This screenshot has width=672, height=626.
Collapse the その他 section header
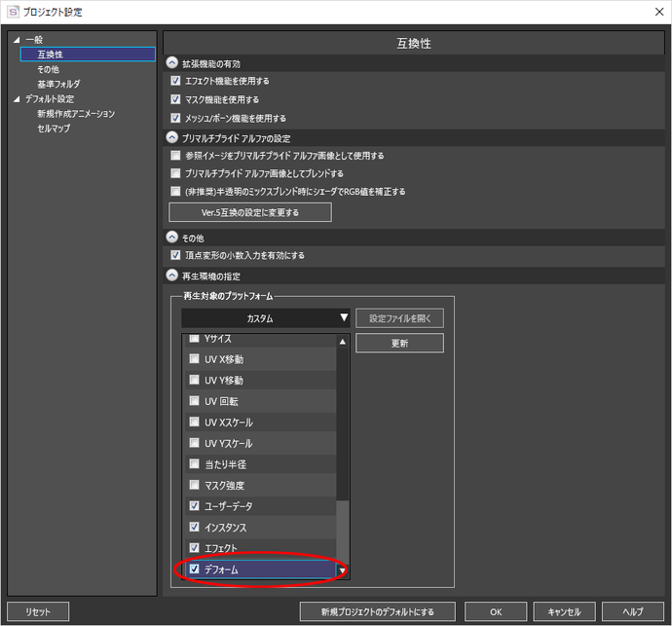coord(171,238)
